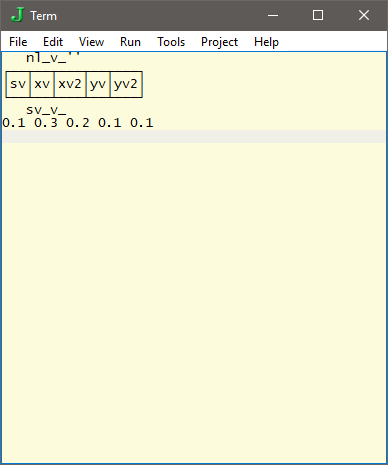This screenshot has height=465, width=388.
Task: Click the boxed cell 'sv'
Action: point(18,84)
